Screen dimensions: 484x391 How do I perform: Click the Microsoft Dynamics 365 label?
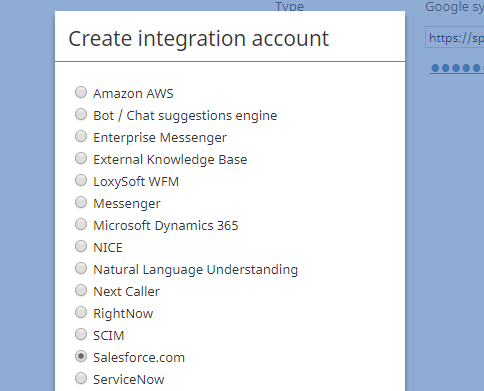click(x=166, y=226)
